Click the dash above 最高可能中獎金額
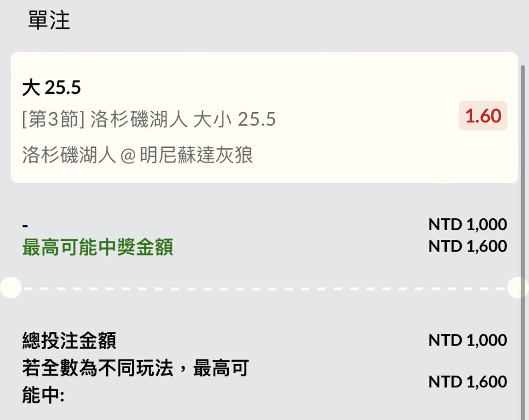The width and height of the screenshot is (529, 420). [25, 226]
